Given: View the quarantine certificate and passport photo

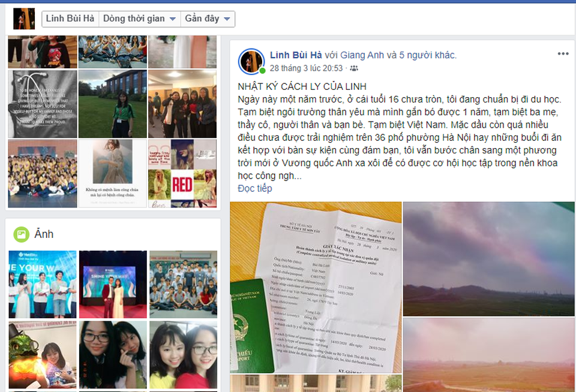Looking at the screenshot, I should tap(316, 287).
